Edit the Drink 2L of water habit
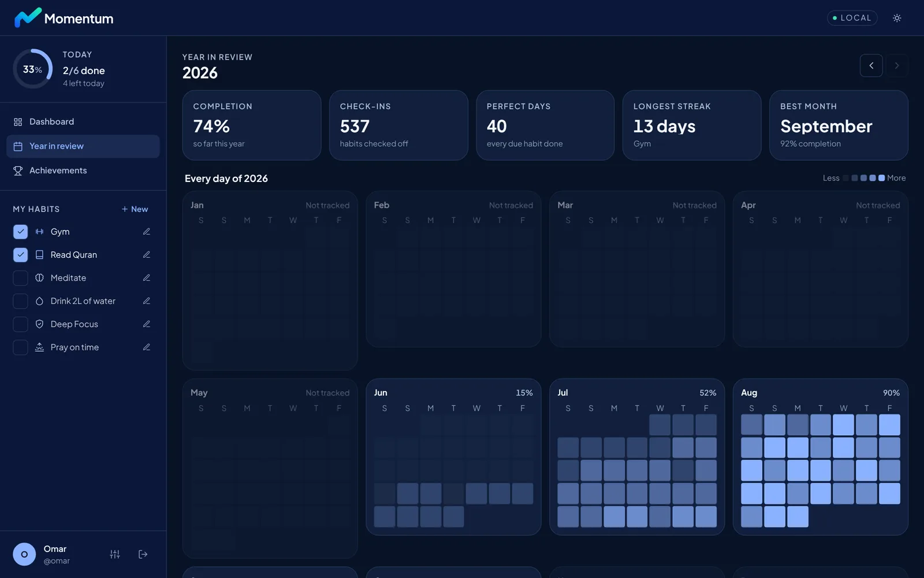The width and height of the screenshot is (924, 578). pos(147,301)
